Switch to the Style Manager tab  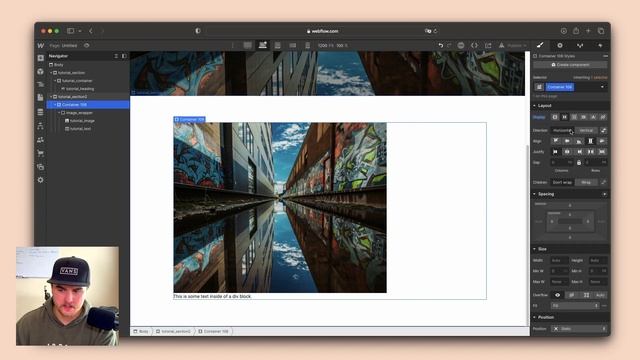(x=580, y=45)
